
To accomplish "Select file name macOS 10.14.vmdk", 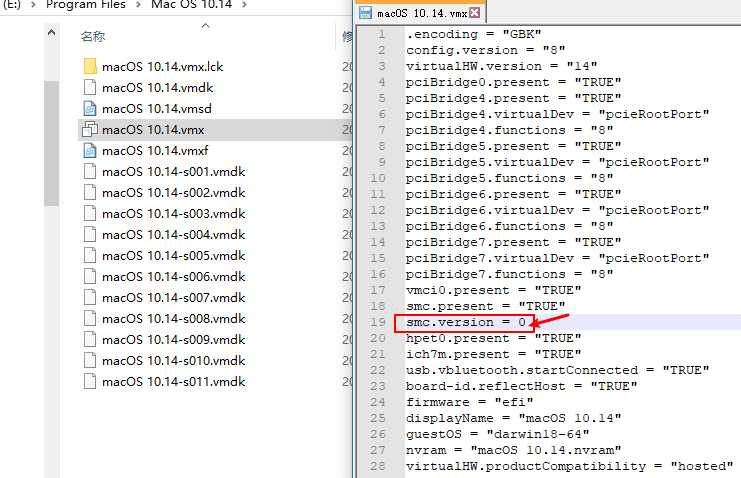I will click(157, 87).
